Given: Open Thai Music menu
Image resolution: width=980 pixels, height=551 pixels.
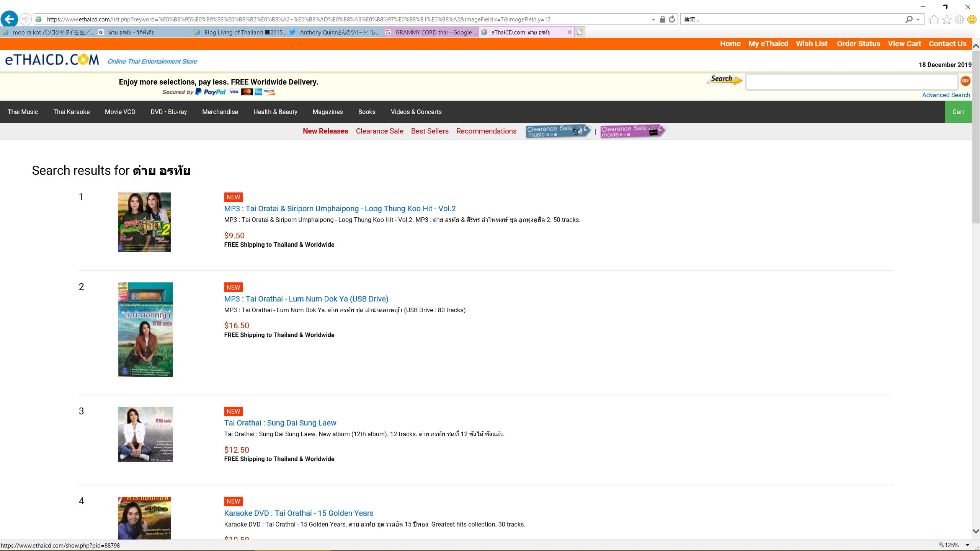Looking at the screenshot, I should 23,112.
